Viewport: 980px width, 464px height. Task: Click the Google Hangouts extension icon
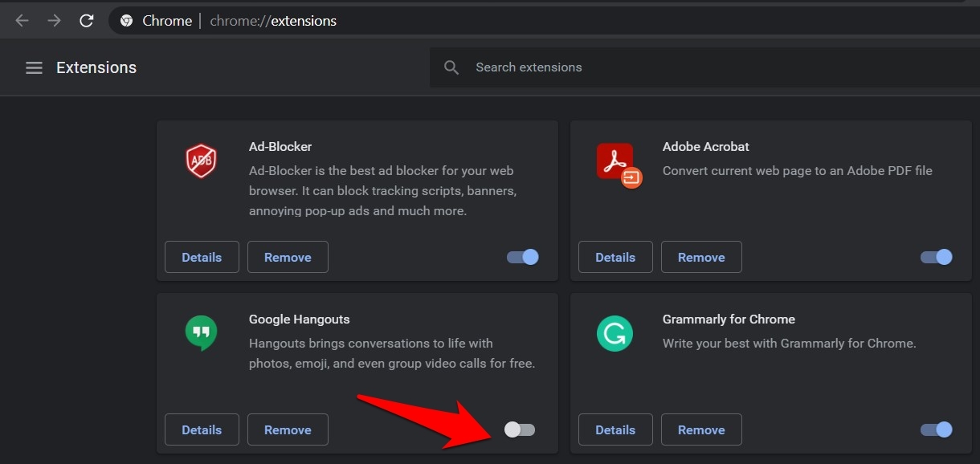point(201,333)
